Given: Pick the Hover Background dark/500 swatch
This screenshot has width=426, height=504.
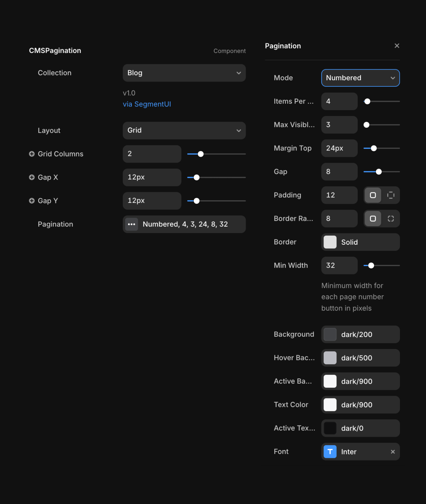Looking at the screenshot, I should click(330, 358).
